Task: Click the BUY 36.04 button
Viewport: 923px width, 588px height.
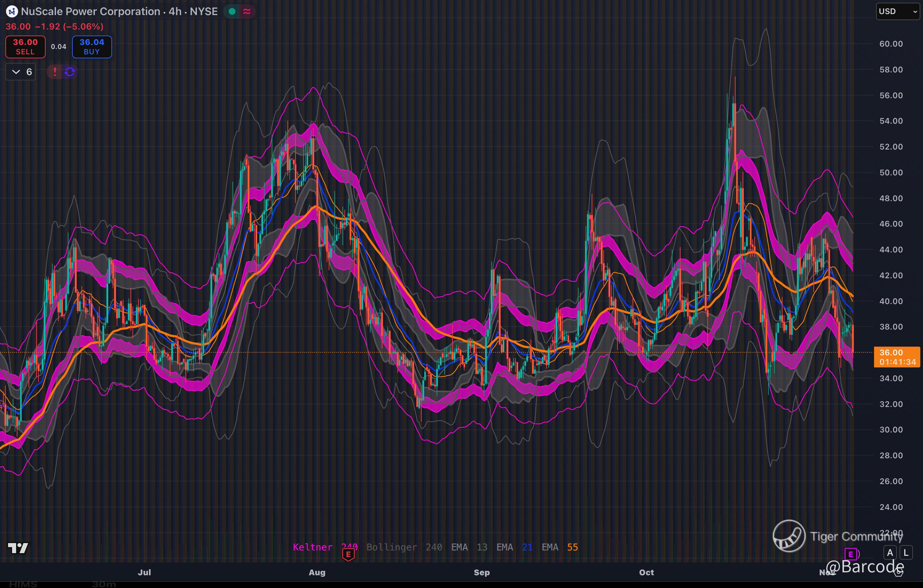Action: tap(92, 47)
